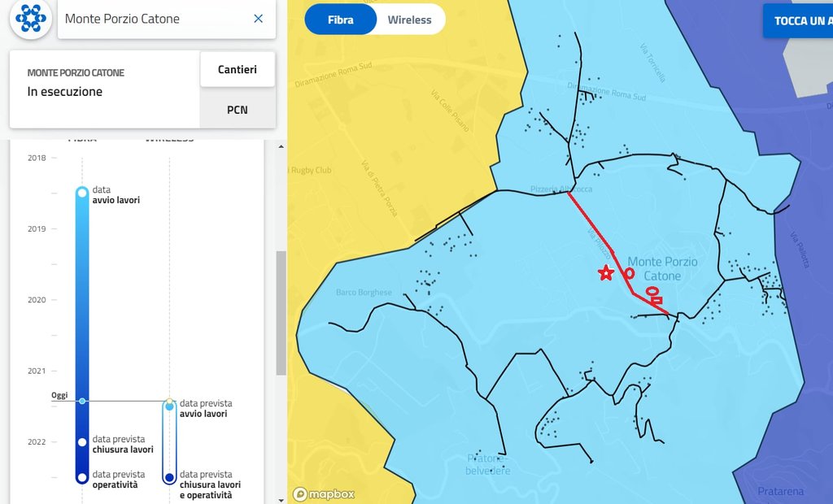The height and width of the screenshot is (504, 833).
Task: Open the PCN tab
Action: pos(237,110)
